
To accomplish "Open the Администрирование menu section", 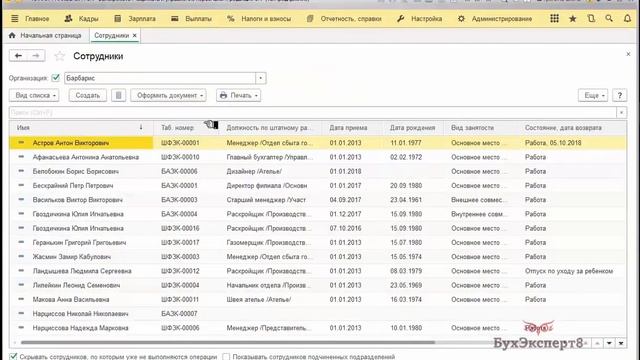I will (495, 19).
